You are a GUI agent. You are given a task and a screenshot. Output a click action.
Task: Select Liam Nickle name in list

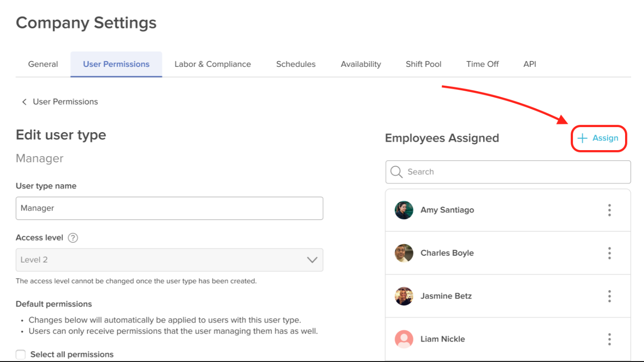coord(443,339)
